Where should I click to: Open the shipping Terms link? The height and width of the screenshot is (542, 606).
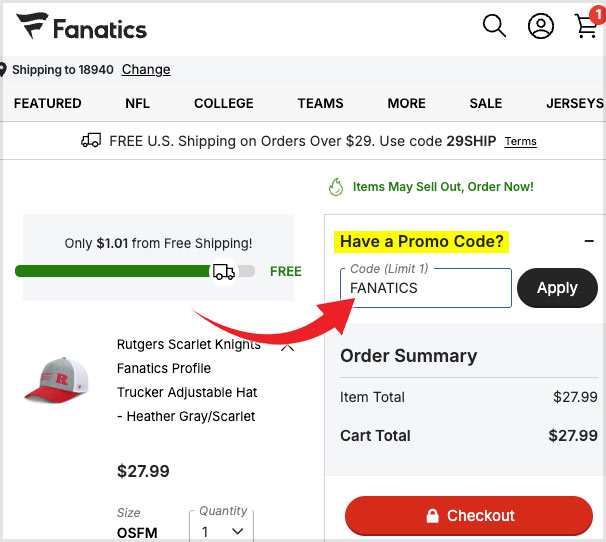click(520, 141)
